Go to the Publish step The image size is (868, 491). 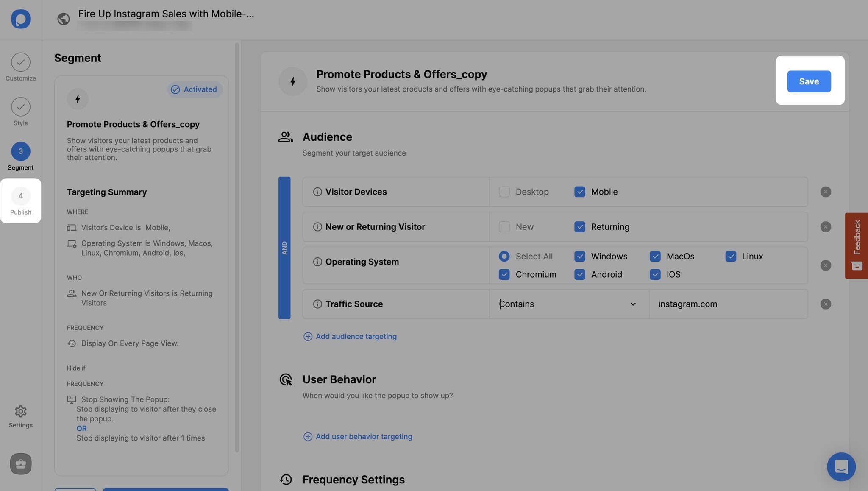click(x=20, y=201)
